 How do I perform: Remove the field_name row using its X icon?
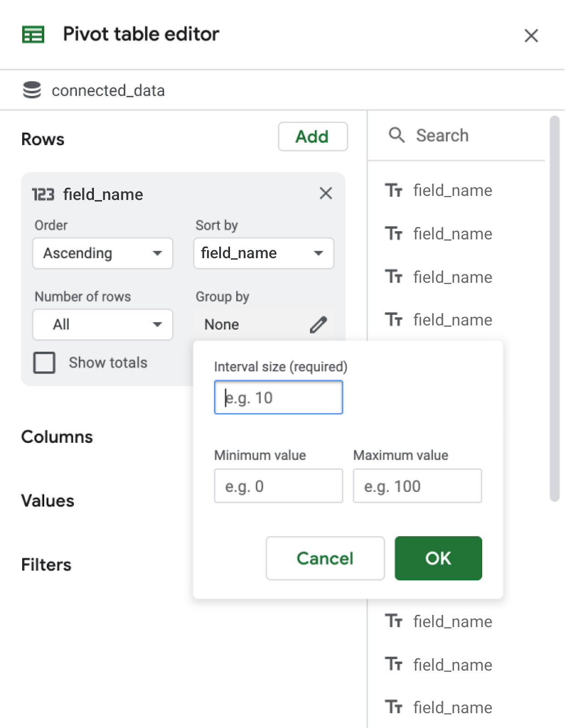(x=326, y=193)
